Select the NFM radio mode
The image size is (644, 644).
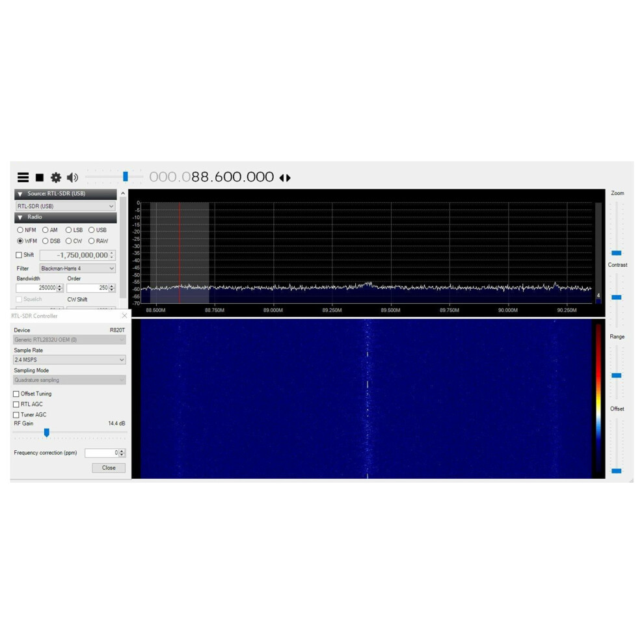27,230
